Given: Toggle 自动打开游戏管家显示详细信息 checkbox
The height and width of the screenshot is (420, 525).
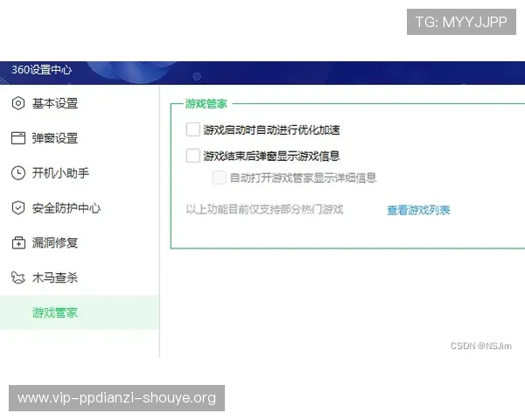Looking at the screenshot, I should (x=219, y=178).
